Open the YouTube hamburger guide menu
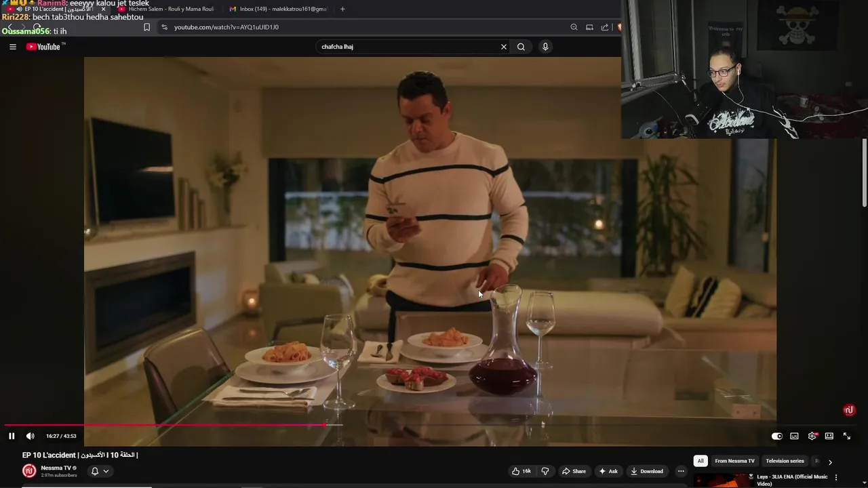Image resolution: width=868 pixels, height=488 pixels. click(12, 47)
